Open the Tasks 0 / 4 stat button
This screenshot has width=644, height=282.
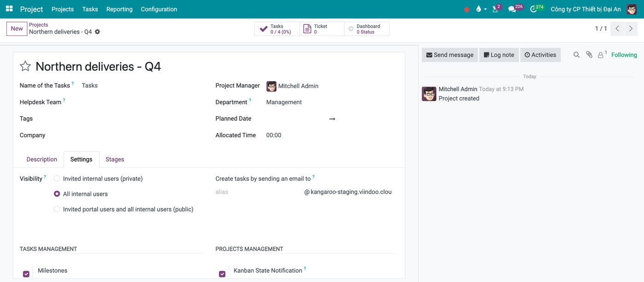point(277,29)
